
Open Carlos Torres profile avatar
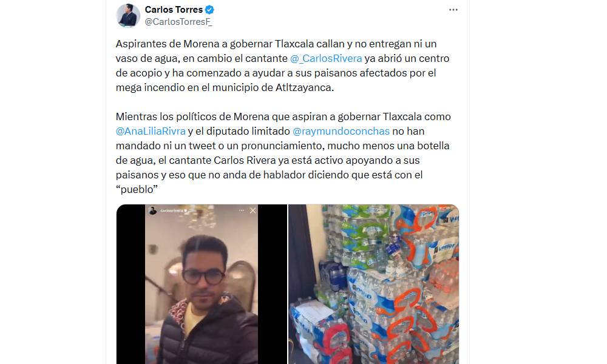pos(128,16)
